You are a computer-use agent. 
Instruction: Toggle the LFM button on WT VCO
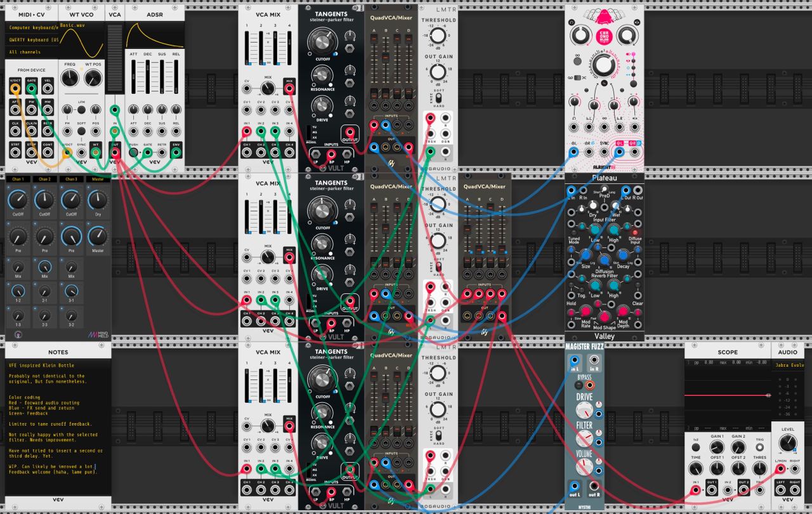point(82,110)
